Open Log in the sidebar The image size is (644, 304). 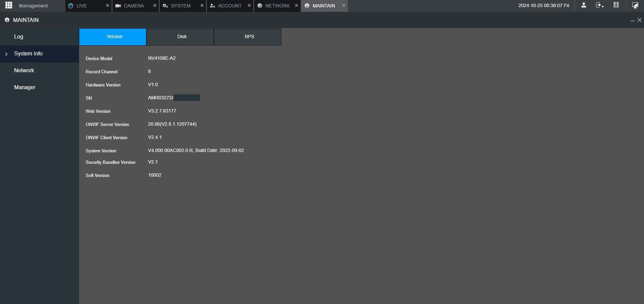[39, 37]
